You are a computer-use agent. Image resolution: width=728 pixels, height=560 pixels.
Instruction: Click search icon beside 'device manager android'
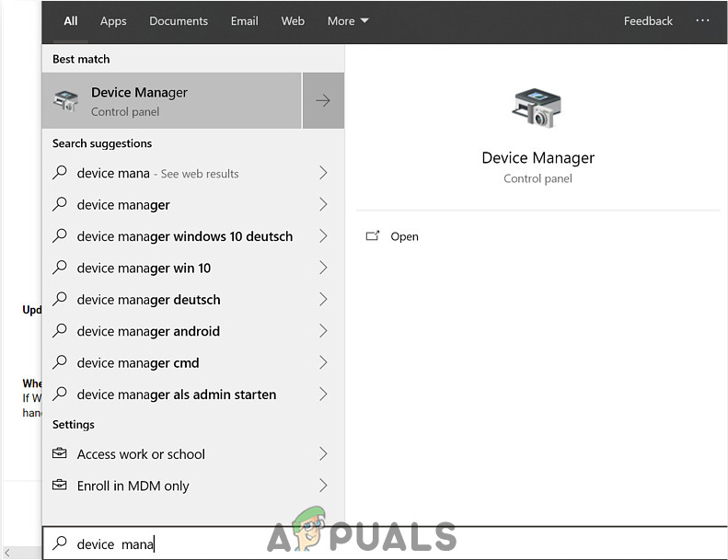[60, 330]
